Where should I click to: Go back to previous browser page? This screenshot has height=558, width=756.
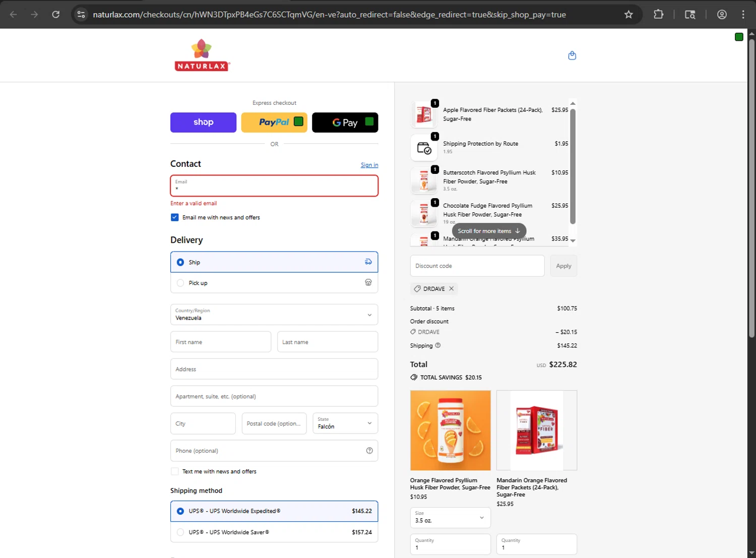(14, 15)
